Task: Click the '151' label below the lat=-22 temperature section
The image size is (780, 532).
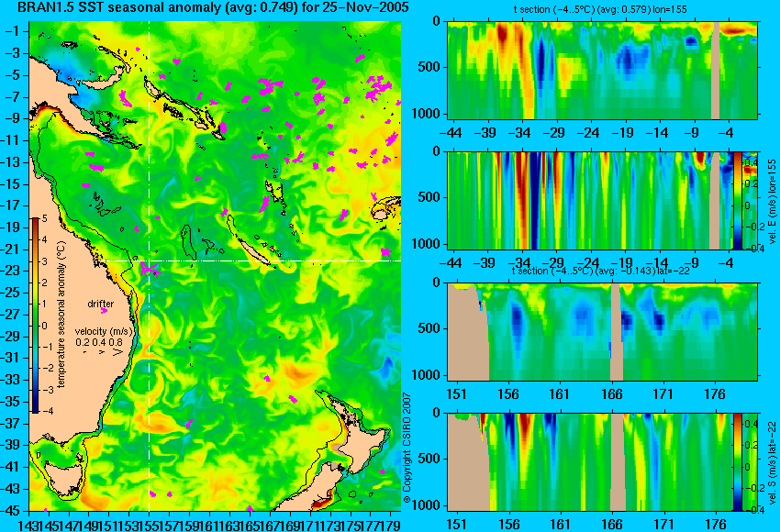Action: point(456,394)
